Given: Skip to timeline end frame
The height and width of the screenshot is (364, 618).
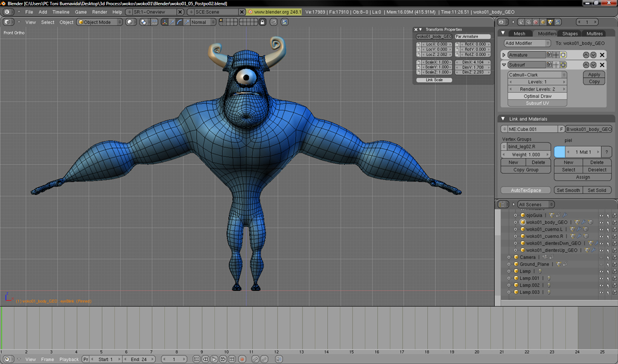Looking at the screenshot, I should pyautogui.click(x=232, y=359).
